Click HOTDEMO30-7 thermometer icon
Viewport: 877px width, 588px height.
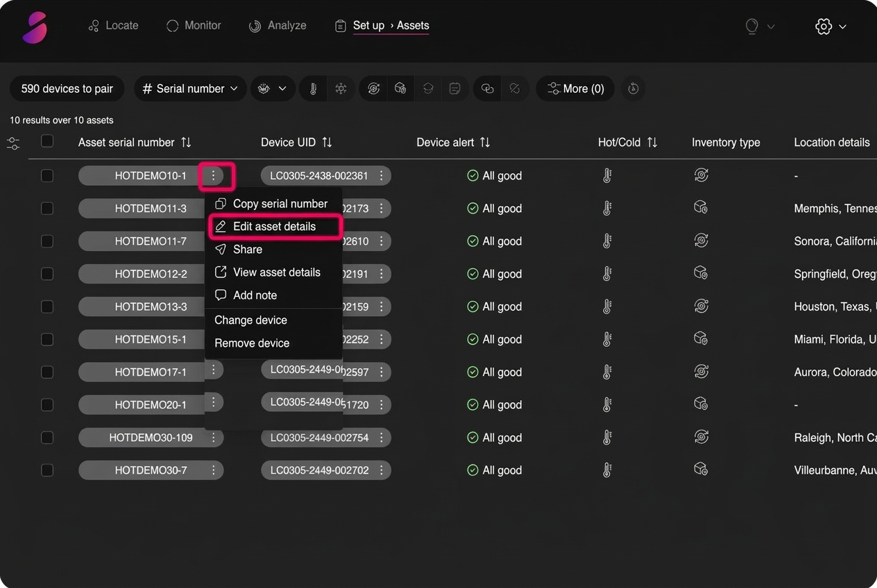tap(607, 470)
